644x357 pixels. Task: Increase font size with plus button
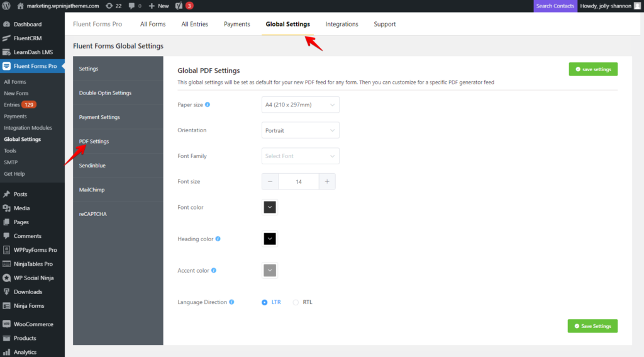click(327, 181)
